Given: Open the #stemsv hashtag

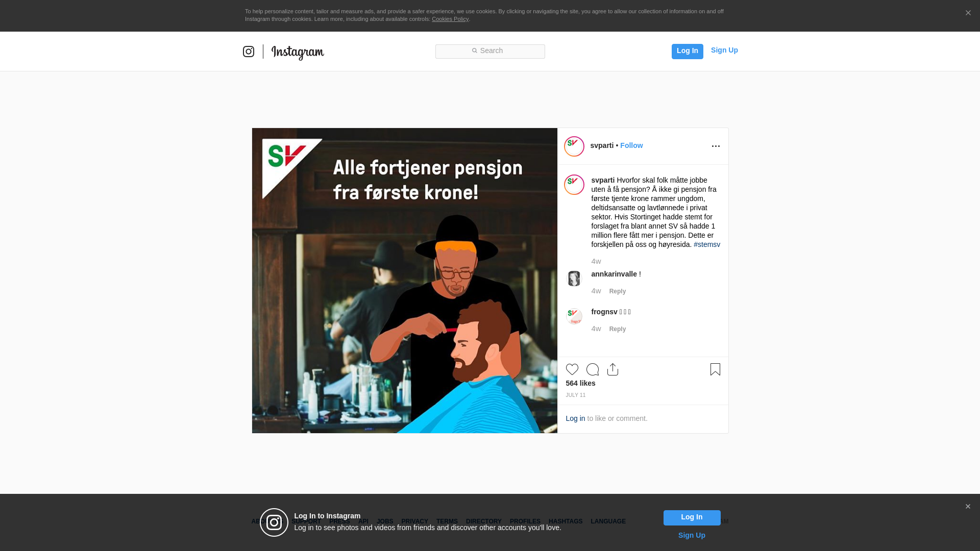Looking at the screenshot, I should click(707, 244).
